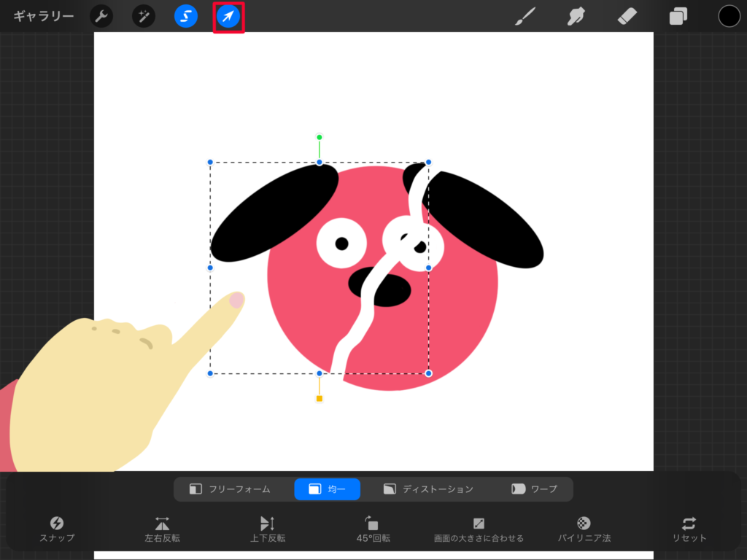Switch to フリーフォーム transform mode
Screen dimensions: 747x560
point(230,489)
